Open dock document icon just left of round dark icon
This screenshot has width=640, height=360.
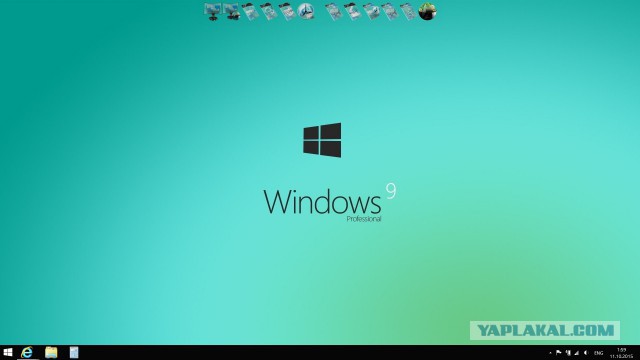408,11
